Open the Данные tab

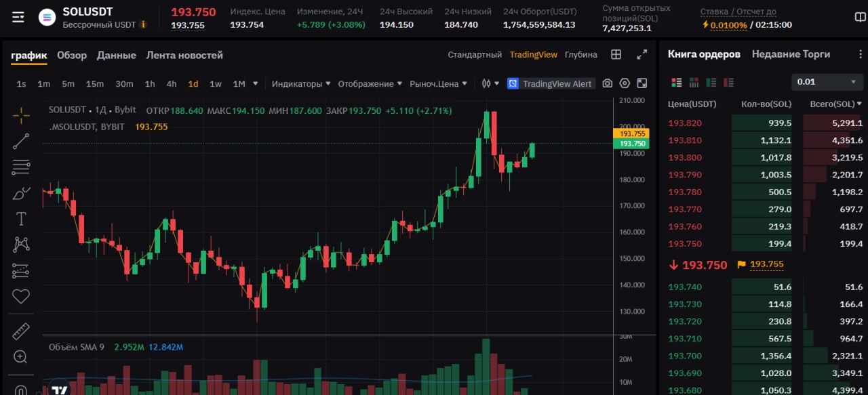(x=117, y=56)
